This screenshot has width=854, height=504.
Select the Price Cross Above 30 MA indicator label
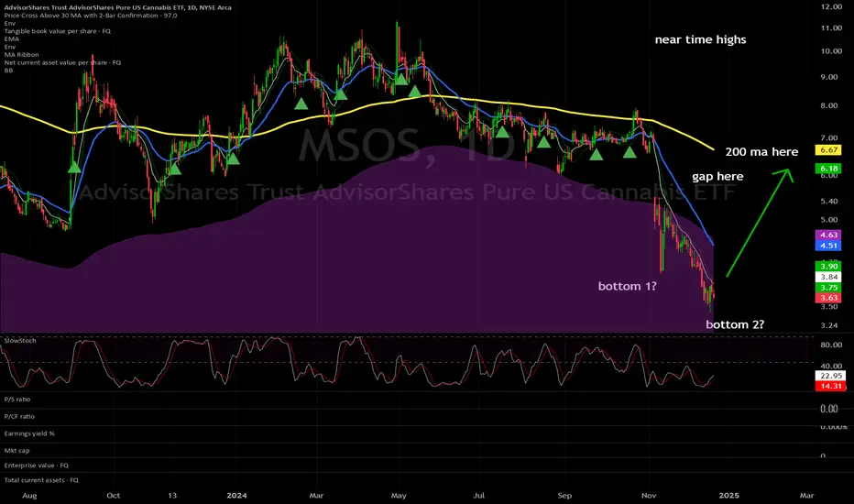click(91, 16)
